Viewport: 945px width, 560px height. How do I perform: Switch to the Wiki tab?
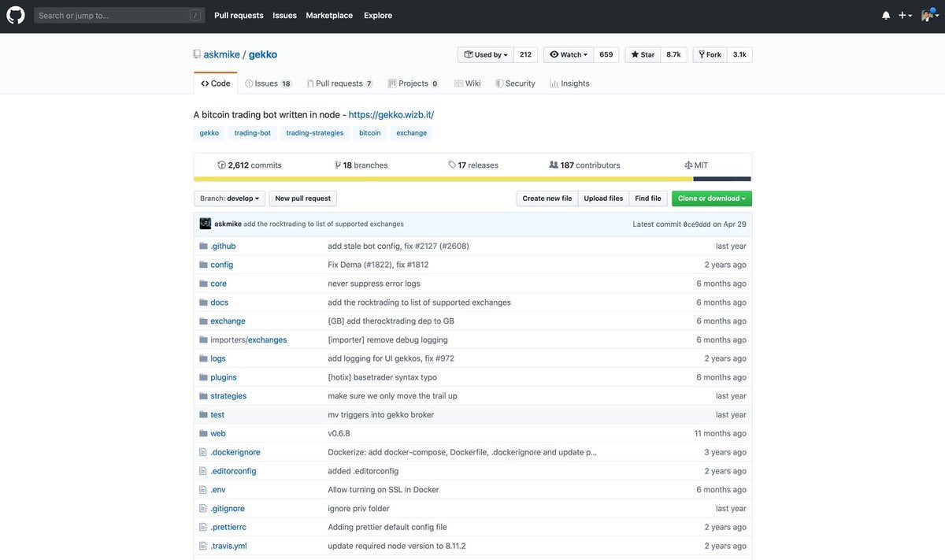[468, 83]
